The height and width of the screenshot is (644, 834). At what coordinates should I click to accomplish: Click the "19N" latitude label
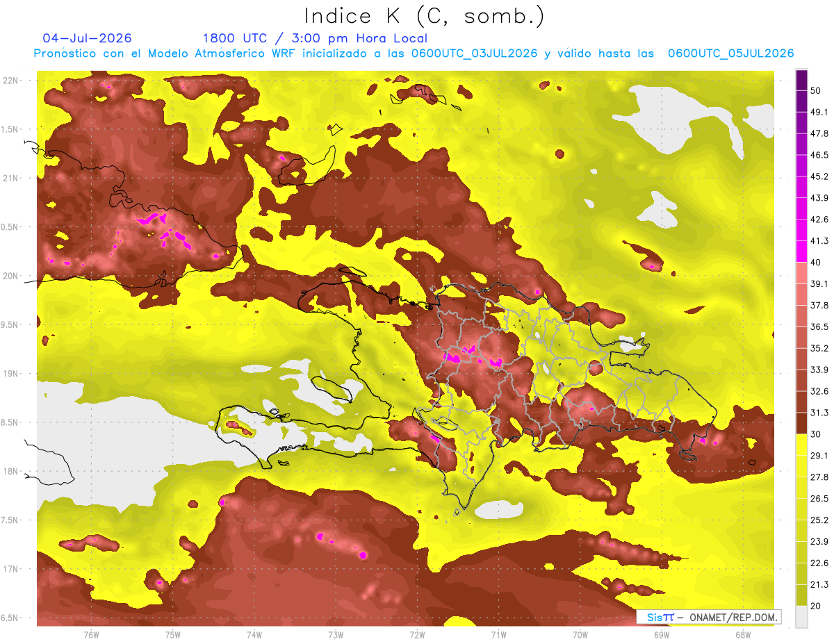pyautogui.click(x=11, y=373)
